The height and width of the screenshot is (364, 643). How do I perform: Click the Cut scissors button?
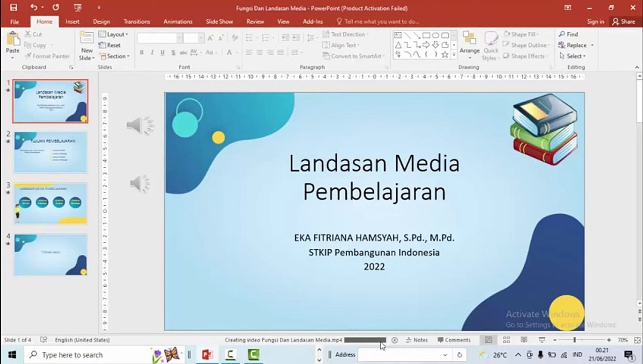click(x=33, y=34)
